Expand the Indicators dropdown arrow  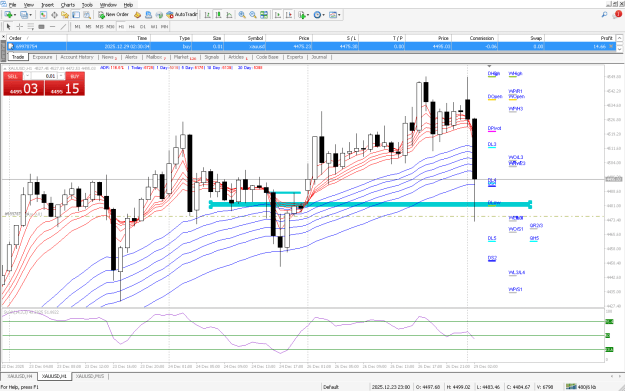pyautogui.click(x=308, y=15)
